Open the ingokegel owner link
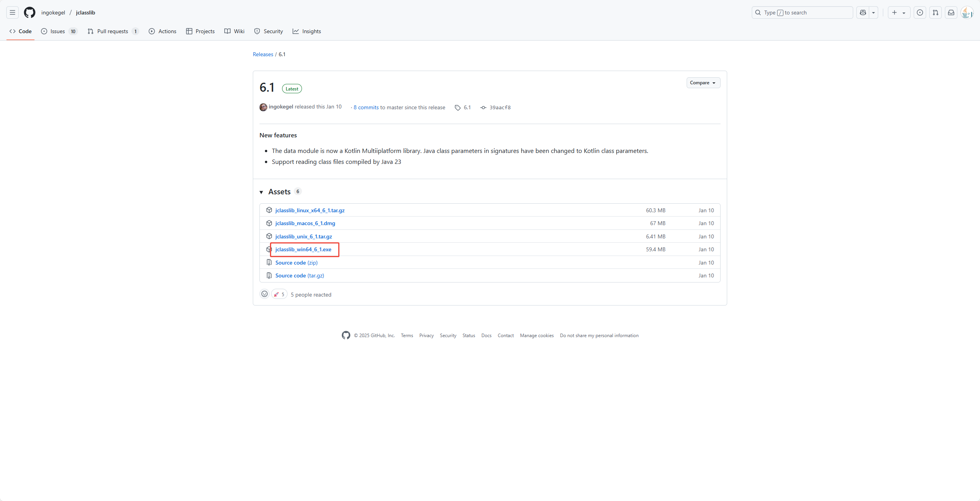980x501 pixels. 53,12
